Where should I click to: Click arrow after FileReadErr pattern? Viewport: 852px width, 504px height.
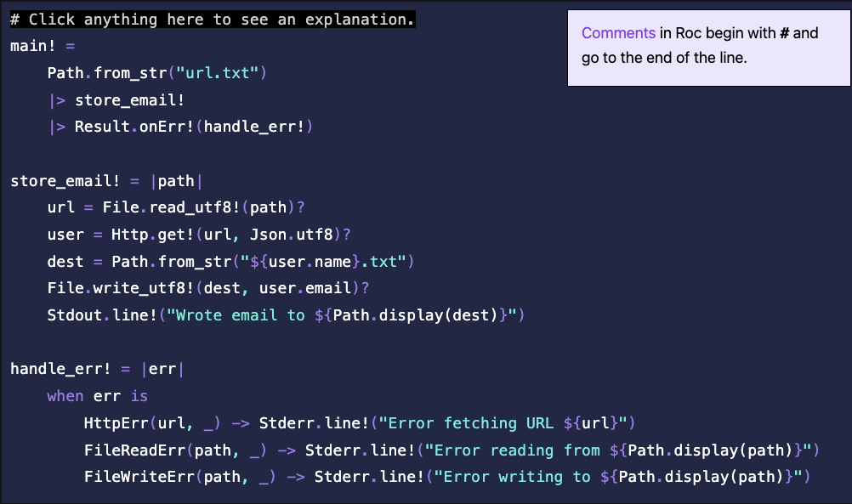[287, 450]
